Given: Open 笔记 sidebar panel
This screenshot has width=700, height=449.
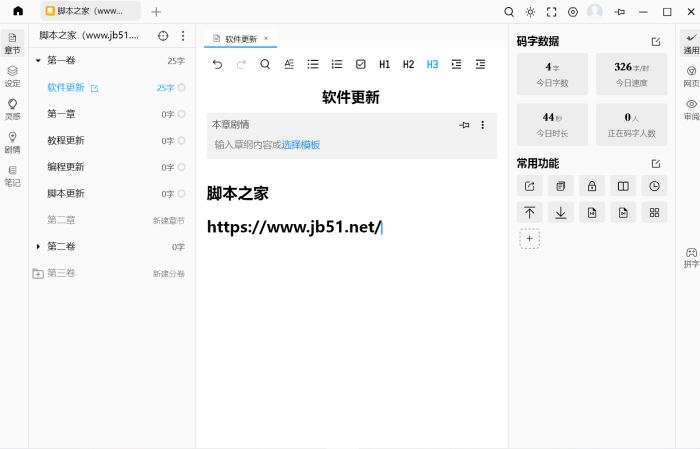Looking at the screenshot, I should pos(12,176).
